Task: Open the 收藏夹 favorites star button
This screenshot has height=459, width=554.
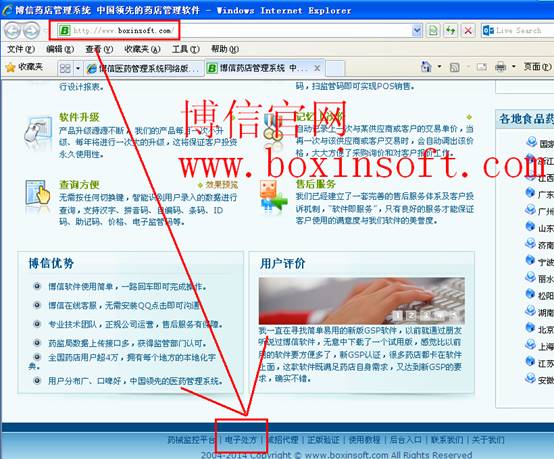Action: (x=25, y=67)
